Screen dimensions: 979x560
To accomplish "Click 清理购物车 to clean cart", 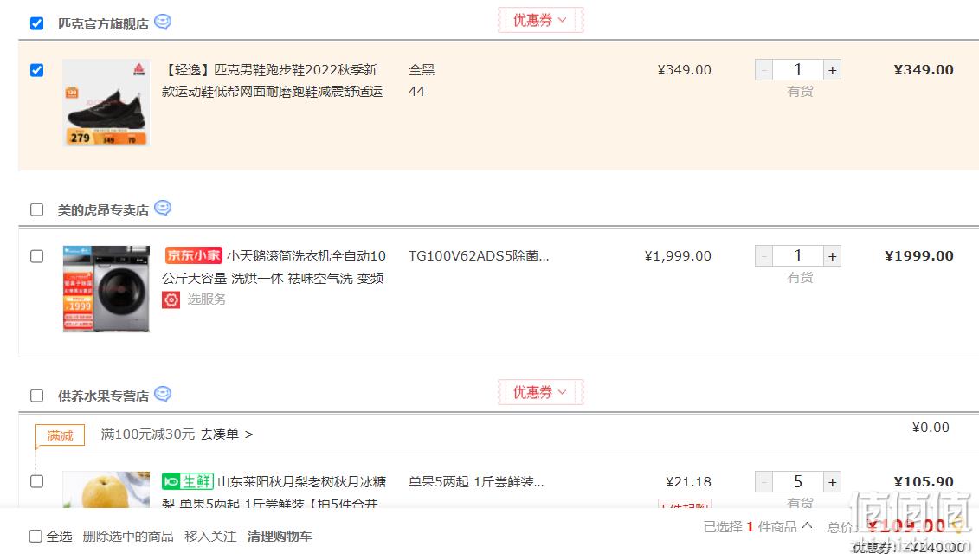I will 280,537.
